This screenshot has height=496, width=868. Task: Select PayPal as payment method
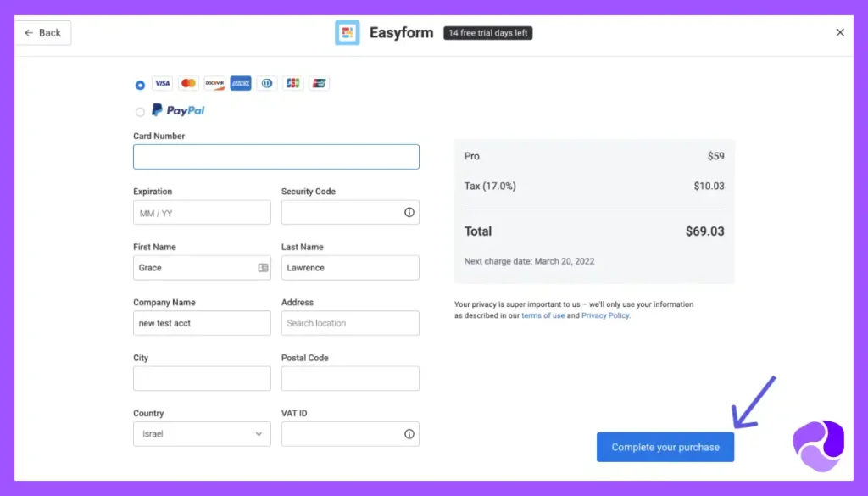pyautogui.click(x=139, y=110)
